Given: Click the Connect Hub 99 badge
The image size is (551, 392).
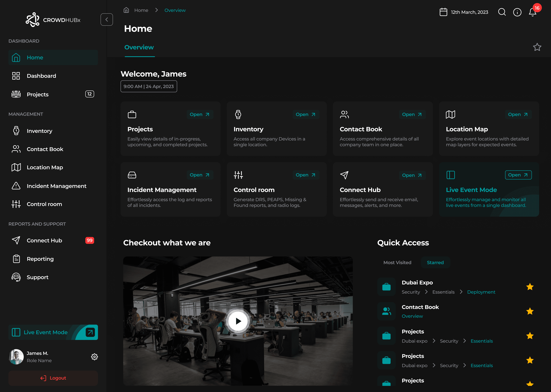Looking at the screenshot, I should pos(90,240).
